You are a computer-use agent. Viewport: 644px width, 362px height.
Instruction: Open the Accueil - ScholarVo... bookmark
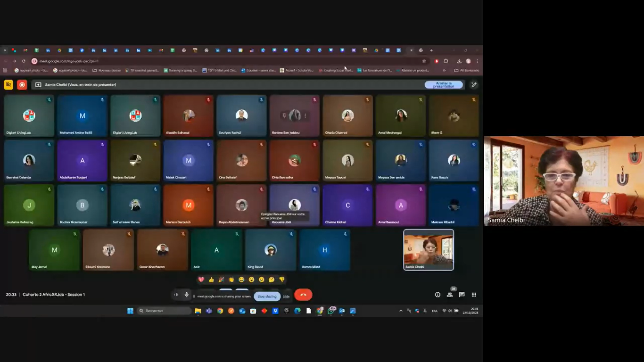click(297, 70)
